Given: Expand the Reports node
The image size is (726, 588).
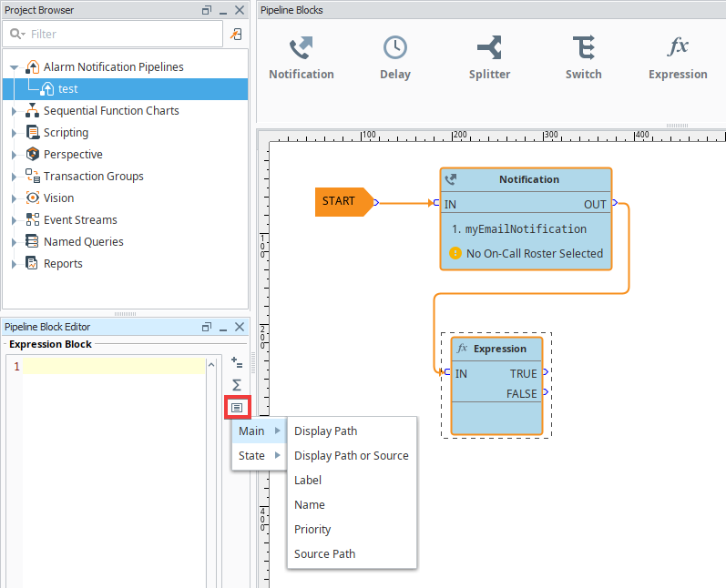Looking at the screenshot, I should (14, 264).
